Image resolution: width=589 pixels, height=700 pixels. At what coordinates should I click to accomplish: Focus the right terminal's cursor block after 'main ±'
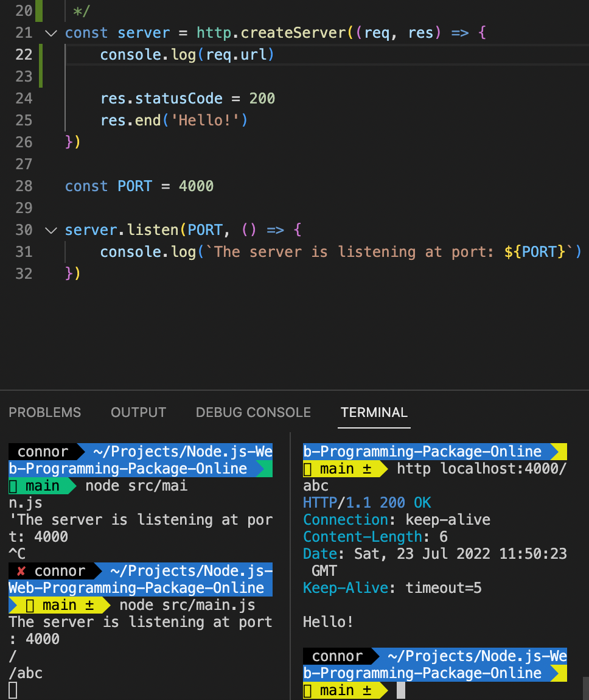401,690
